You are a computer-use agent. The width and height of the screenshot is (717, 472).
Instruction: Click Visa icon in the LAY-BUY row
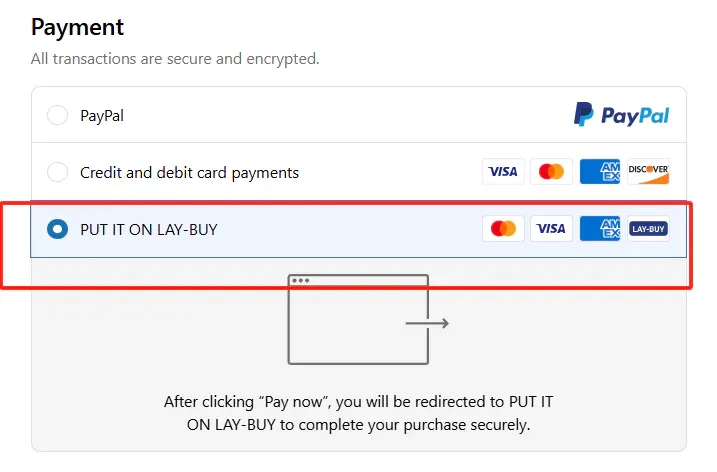551,229
